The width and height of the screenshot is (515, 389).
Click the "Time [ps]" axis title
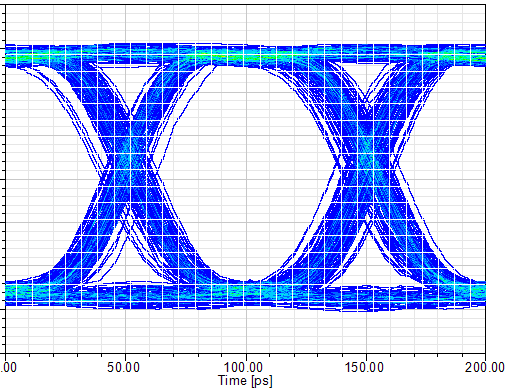pos(245,381)
